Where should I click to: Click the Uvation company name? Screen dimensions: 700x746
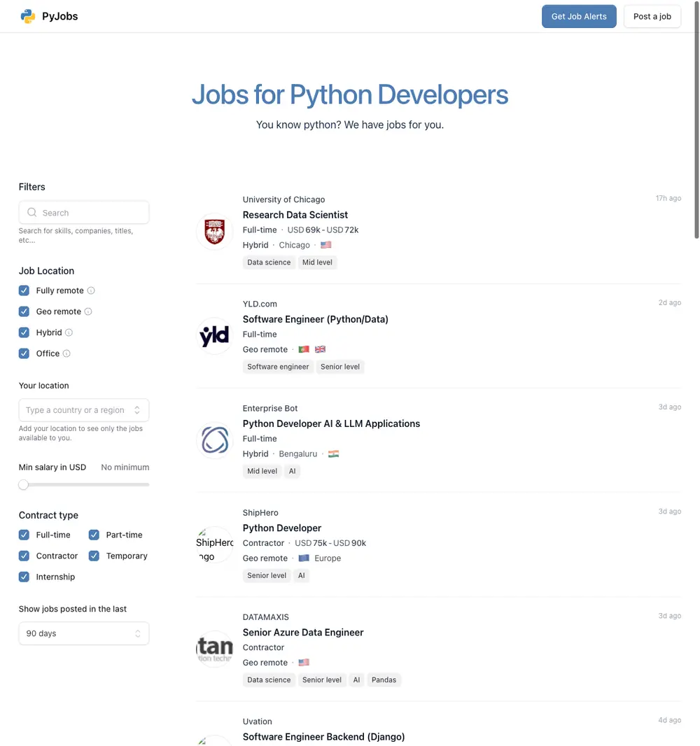[x=258, y=722]
